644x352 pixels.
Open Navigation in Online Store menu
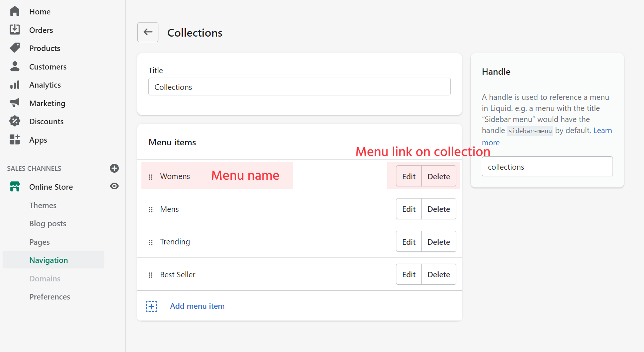(48, 260)
